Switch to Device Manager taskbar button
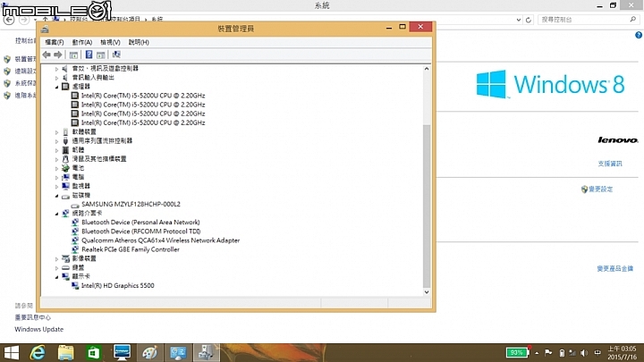Image resolution: width=644 pixels, height=362 pixels. [207, 352]
